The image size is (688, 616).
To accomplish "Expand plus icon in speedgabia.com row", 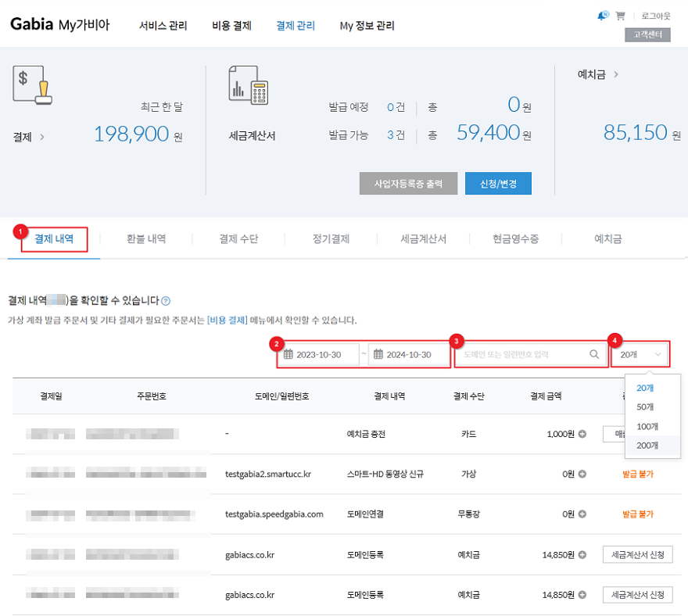I will [x=582, y=514].
